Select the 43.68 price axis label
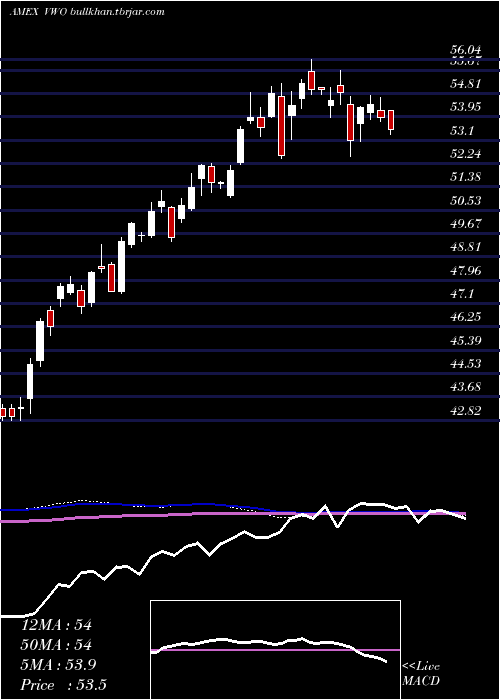Viewport: 500px width, 700px height. pos(466,387)
